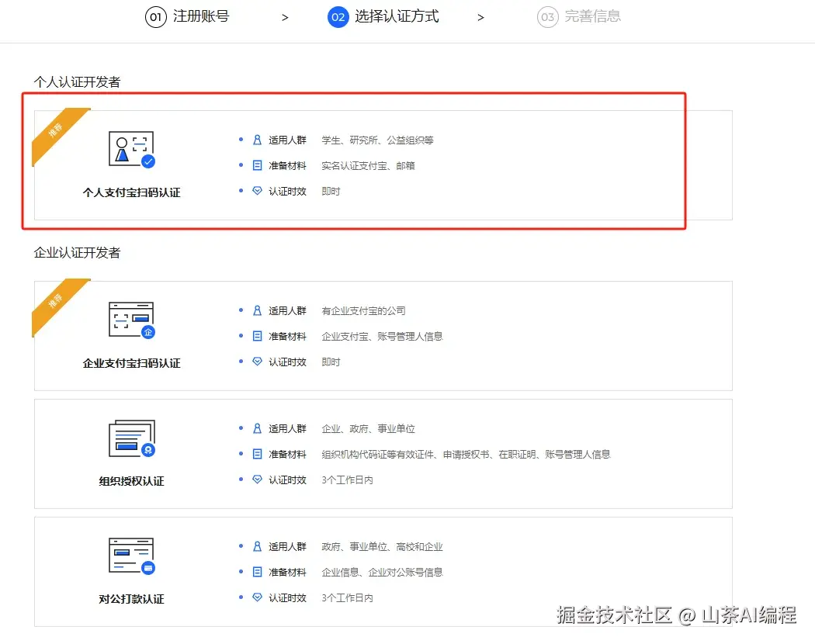
Task: Click the 企业支付宝扫码认证 enterprise icon
Action: [x=130, y=318]
